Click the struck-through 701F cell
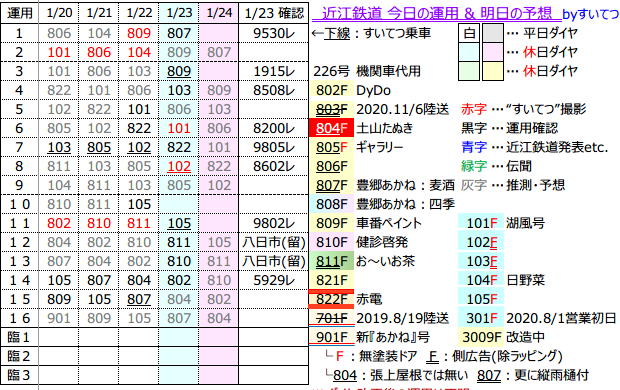Viewport: 620px width, 390px height. coord(331,318)
